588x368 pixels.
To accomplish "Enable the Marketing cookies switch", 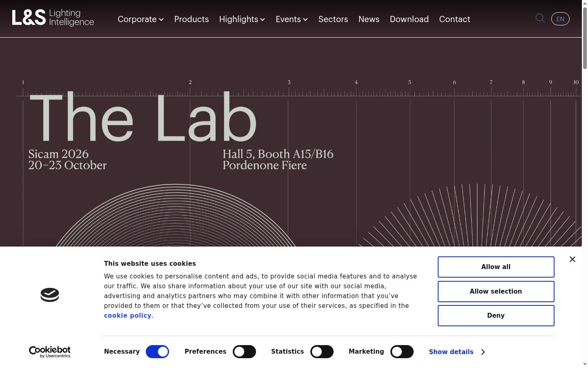I will pyautogui.click(x=402, y=352).
